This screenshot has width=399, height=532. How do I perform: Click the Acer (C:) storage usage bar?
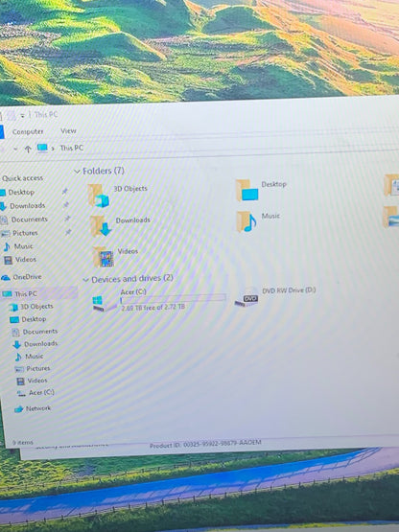point(173,298)
